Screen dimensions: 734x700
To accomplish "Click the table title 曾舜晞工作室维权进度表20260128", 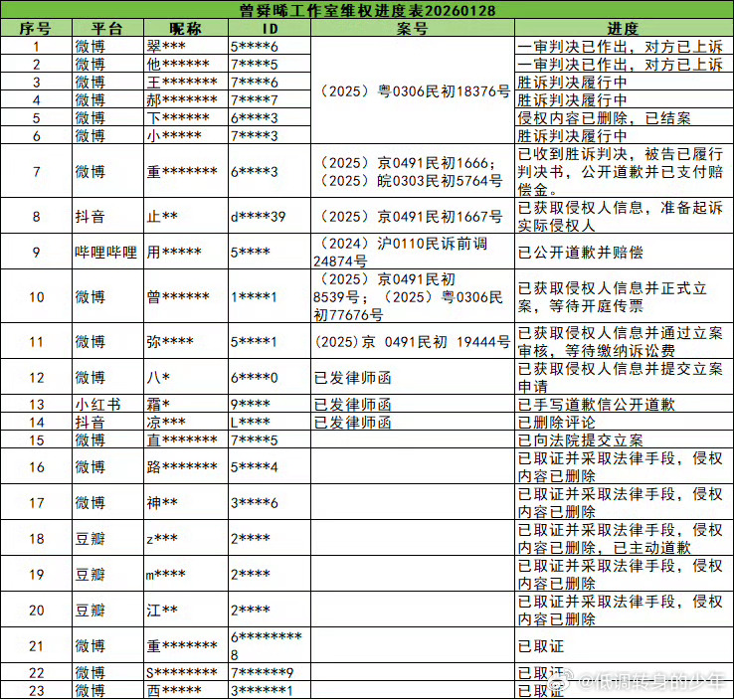I will [x=367, y=10].
